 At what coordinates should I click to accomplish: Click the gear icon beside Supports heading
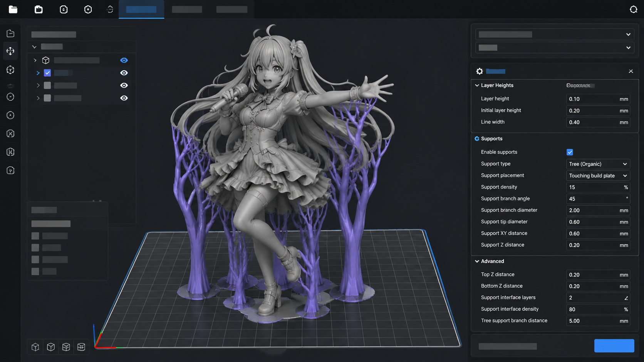477,138
